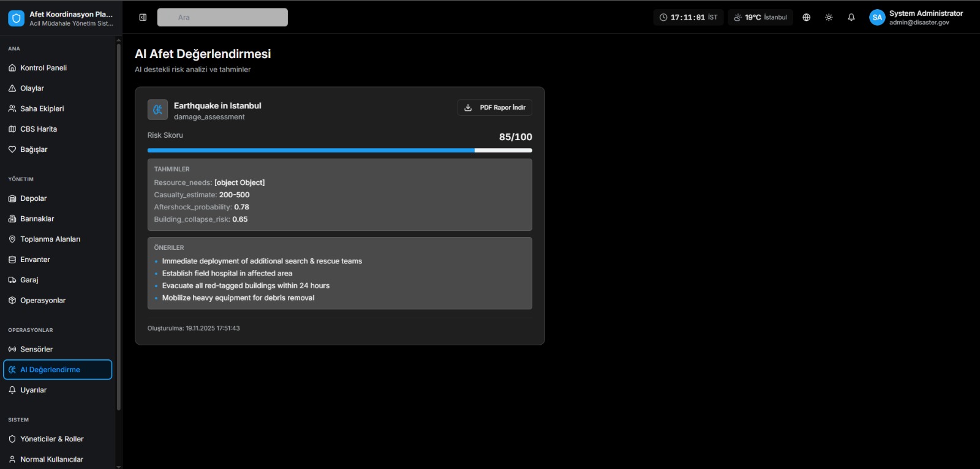Open Yöneticiler & Roller page
Screen dimensions: 980x469
pos(51,439)
